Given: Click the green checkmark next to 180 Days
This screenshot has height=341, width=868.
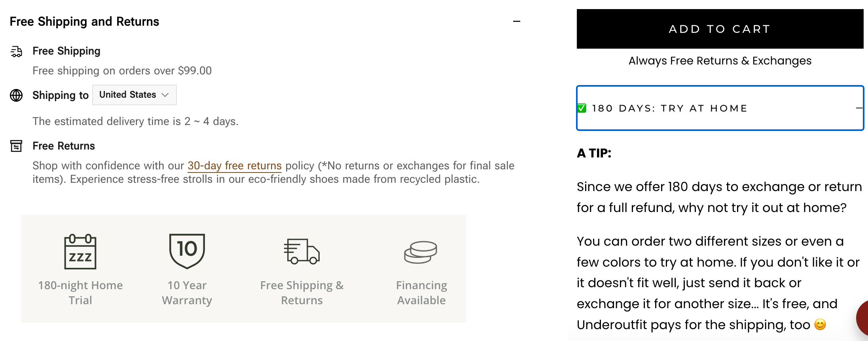Looking at the screenshot, I should (582, 108).
